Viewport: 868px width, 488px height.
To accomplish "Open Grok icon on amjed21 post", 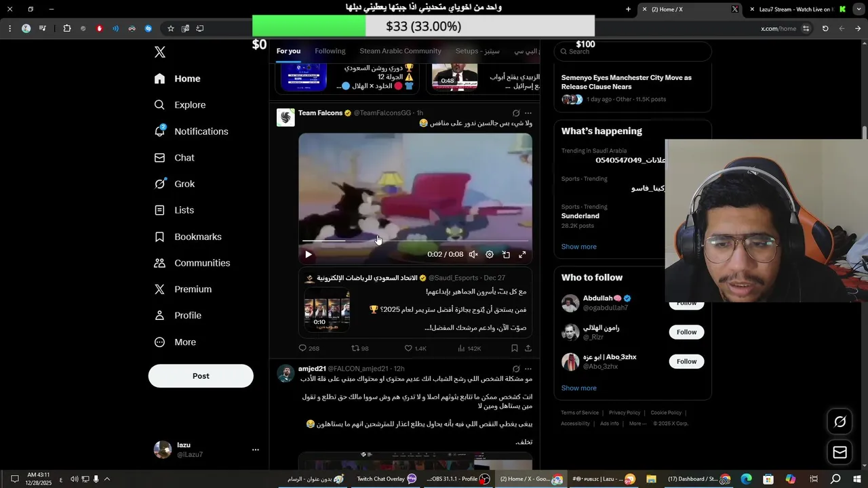I will coord(516,369).
